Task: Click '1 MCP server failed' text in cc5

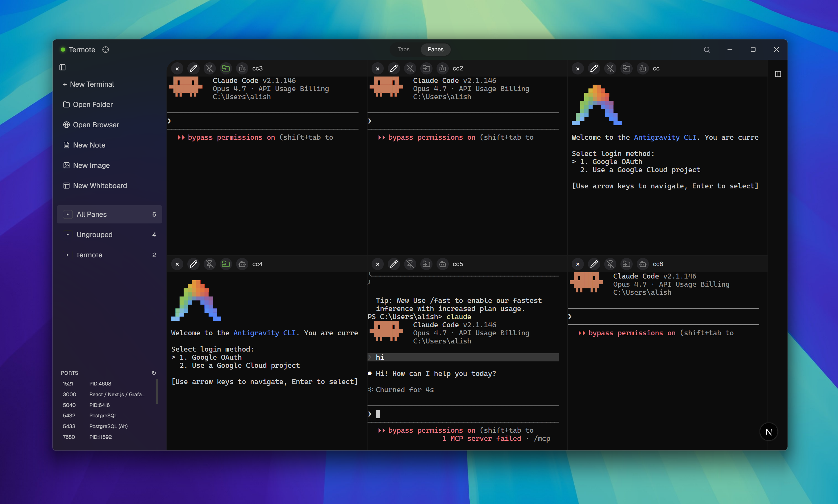Action: pos(482,439)
